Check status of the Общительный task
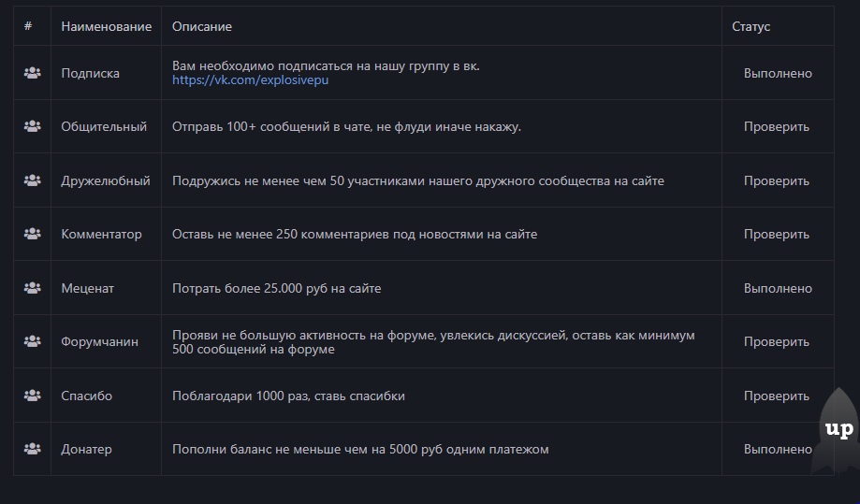This screenshot has width=860, height=504. (x=776, y=126)
